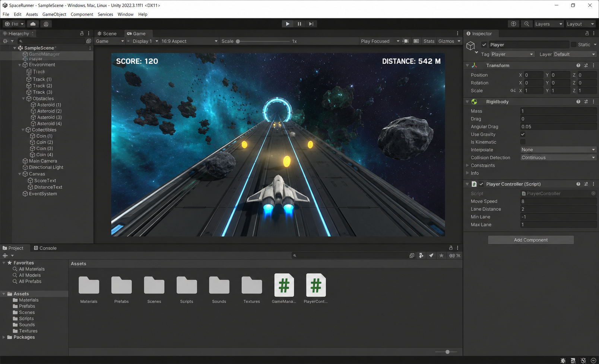Screen dimensions: 599x364
Task: Open the Inspector panel kebab menu
Action: (594, 33)
